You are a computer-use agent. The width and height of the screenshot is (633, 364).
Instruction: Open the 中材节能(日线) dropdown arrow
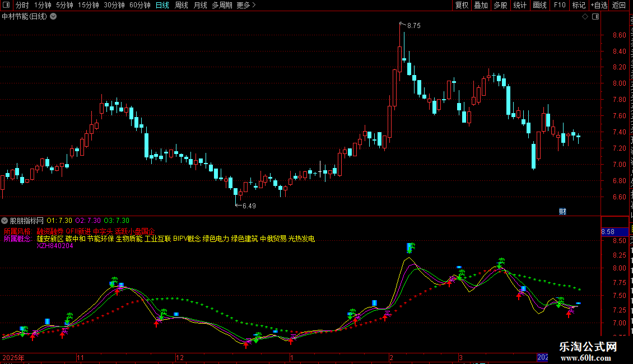(x=53, y=17)
